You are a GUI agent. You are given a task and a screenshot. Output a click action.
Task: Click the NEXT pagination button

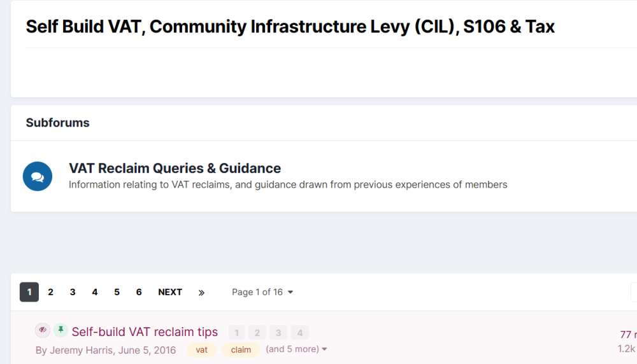coord(170,292)
